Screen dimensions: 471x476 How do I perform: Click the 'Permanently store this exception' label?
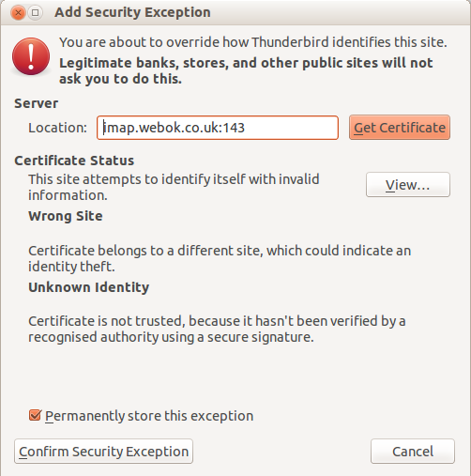149,416
